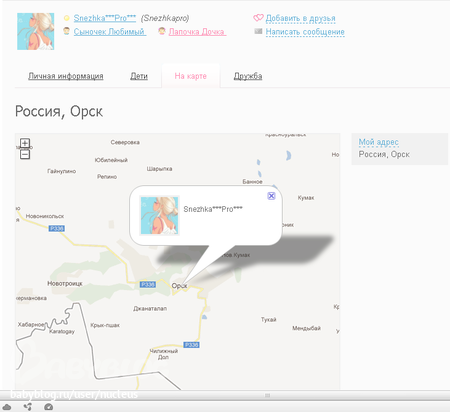Click the Хабарное label on the map
This screenshot has width=450, height=412.
coord(31,324)
